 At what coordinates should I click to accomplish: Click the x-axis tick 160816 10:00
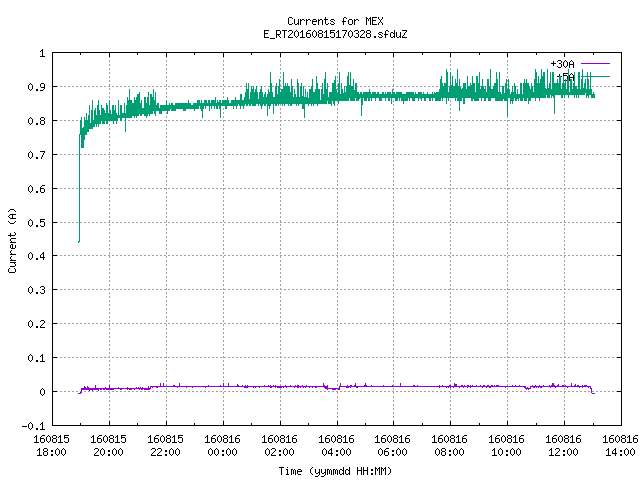click(507, 446)
